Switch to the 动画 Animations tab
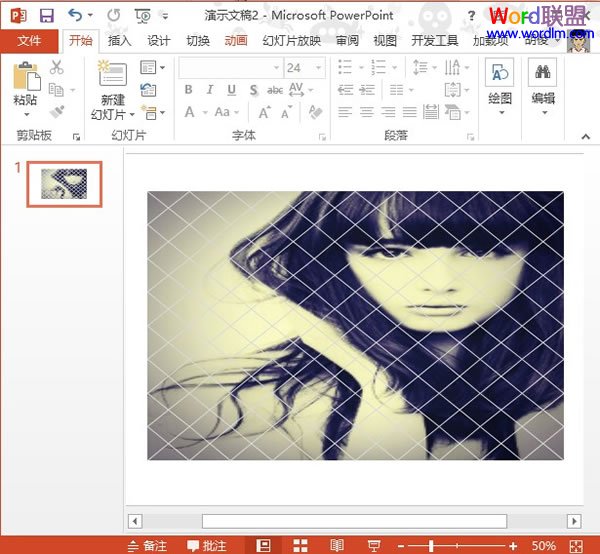This screenshot has width=600, height=554. pos(236,41)
